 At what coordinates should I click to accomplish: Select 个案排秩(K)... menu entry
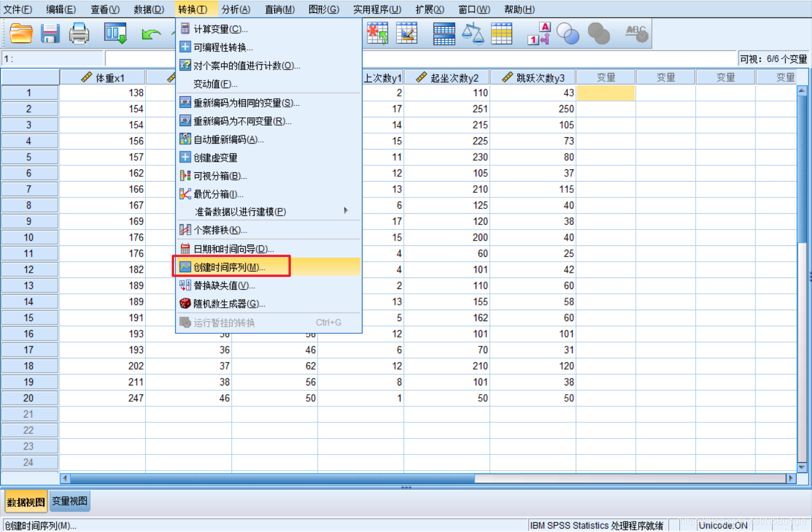point(269,230)
